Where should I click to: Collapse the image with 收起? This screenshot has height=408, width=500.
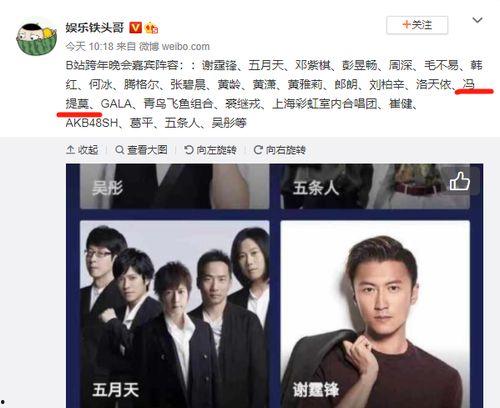pyautogui.click(x=82, y=150)
